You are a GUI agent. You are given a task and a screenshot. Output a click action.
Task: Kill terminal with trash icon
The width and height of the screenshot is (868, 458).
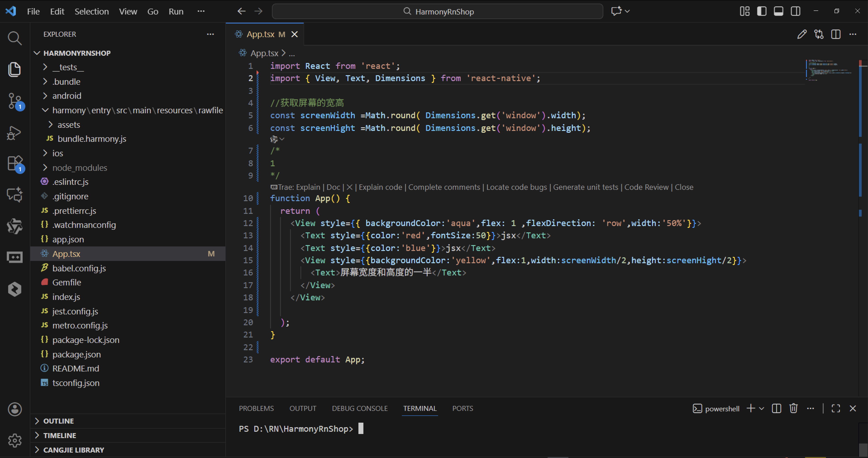[x=793, y=408]
